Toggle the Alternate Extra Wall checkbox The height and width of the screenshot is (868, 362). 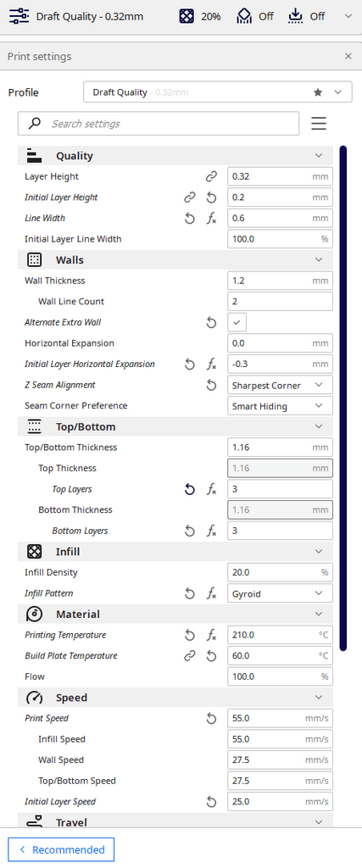pos(237,322)
